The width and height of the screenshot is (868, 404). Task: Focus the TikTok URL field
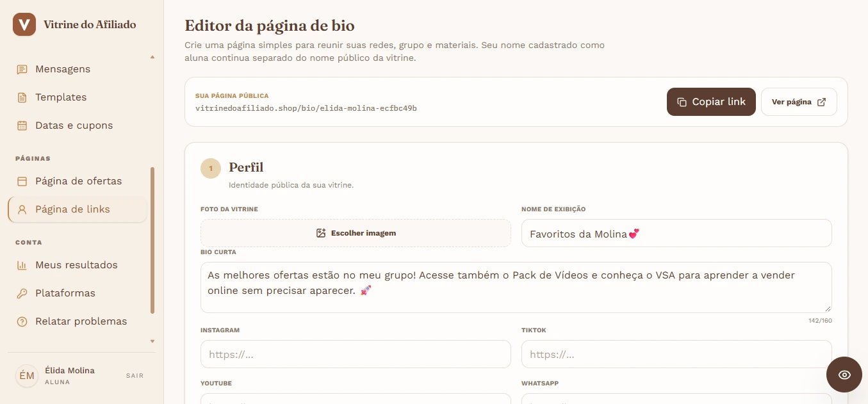pyautogui.click(x=676, y=354)
